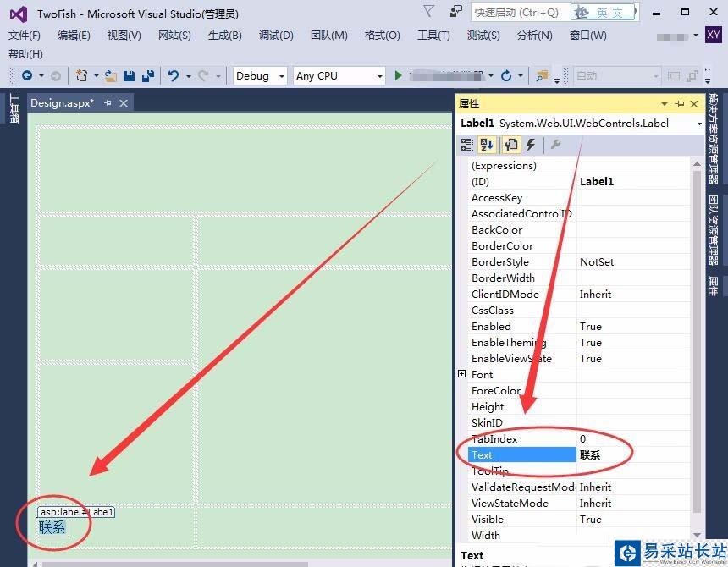The height and width of the screenshot is (567, 728).
Task: Open the new project dropdown arrow
Action: 97,75
